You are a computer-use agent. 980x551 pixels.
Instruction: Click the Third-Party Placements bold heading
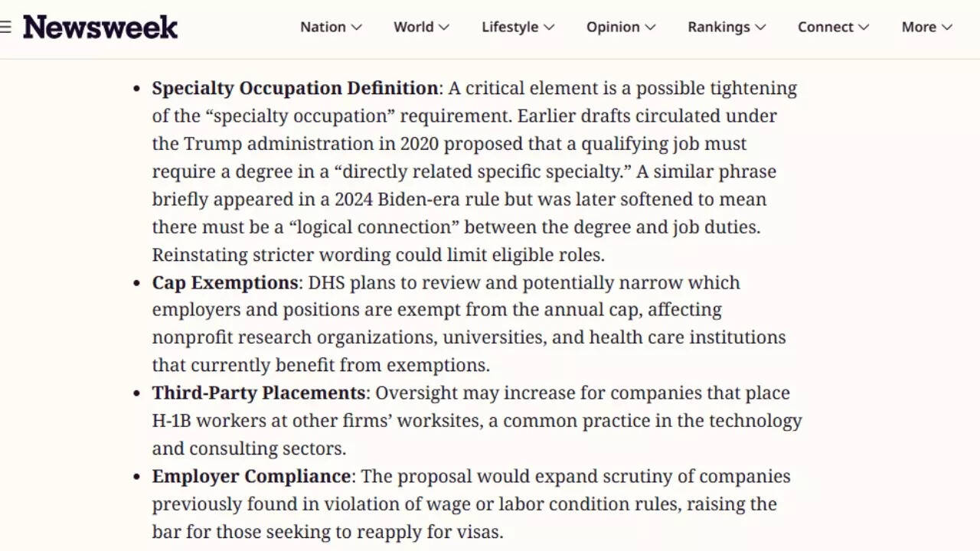click(x=259, y=393)
